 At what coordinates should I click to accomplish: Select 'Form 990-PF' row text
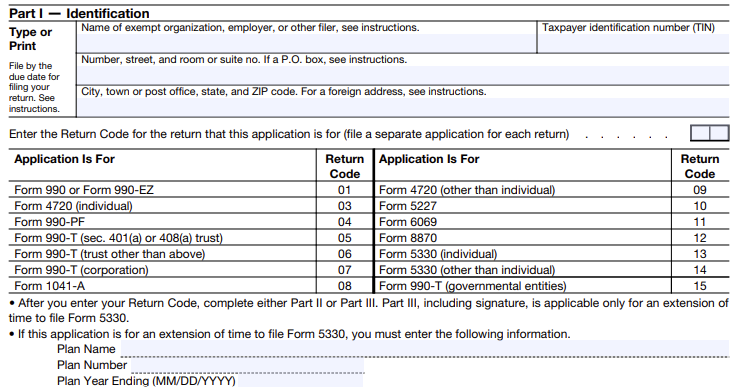pos(50,222)
